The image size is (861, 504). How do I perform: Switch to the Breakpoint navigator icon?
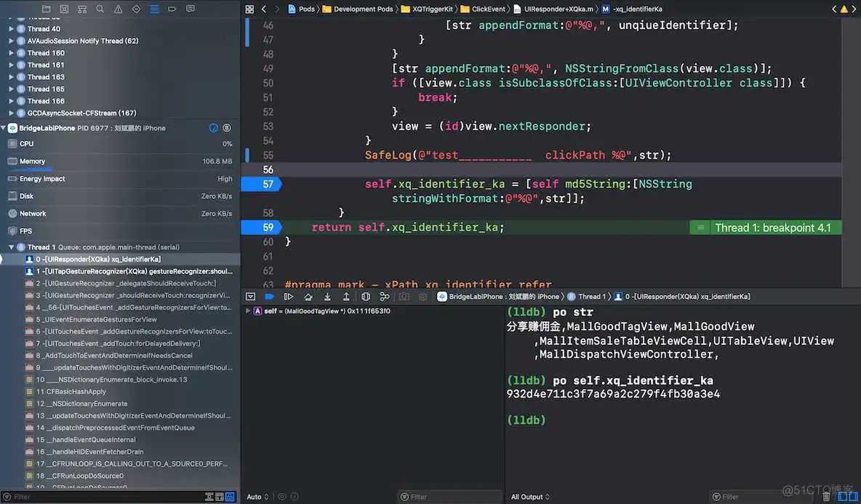172,9
